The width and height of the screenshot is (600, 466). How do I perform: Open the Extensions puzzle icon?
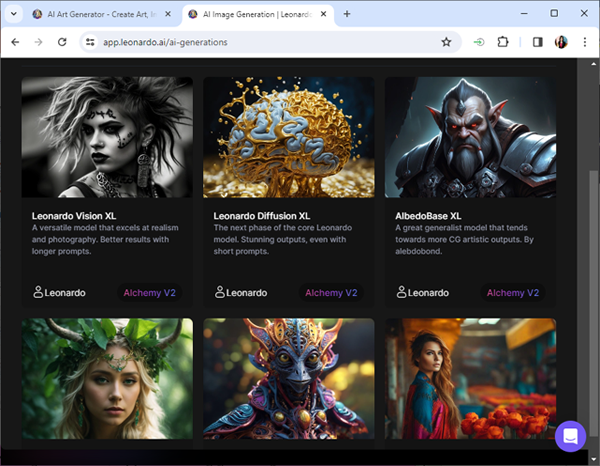point(503,42)
